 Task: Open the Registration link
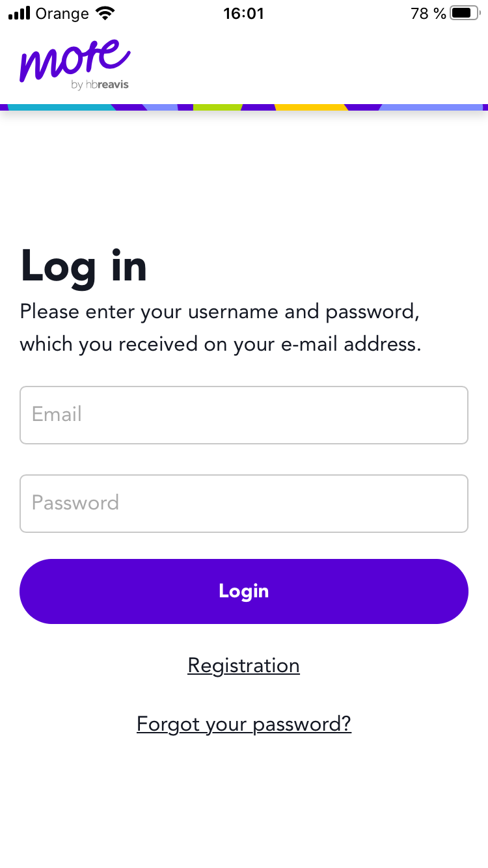click(x=244, y=666)
